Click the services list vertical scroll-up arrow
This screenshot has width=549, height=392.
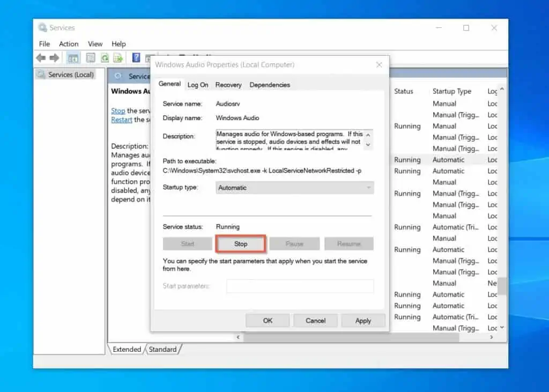click(x=502, y=90)
